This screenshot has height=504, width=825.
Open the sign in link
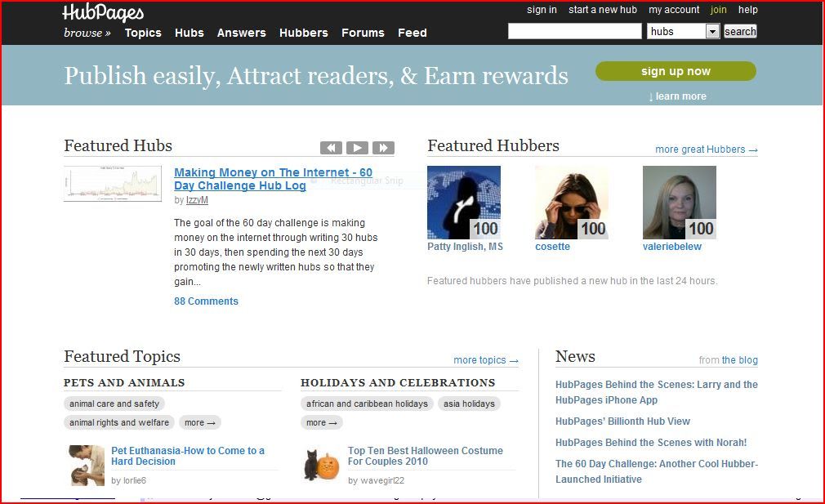(x=542, y=10)
